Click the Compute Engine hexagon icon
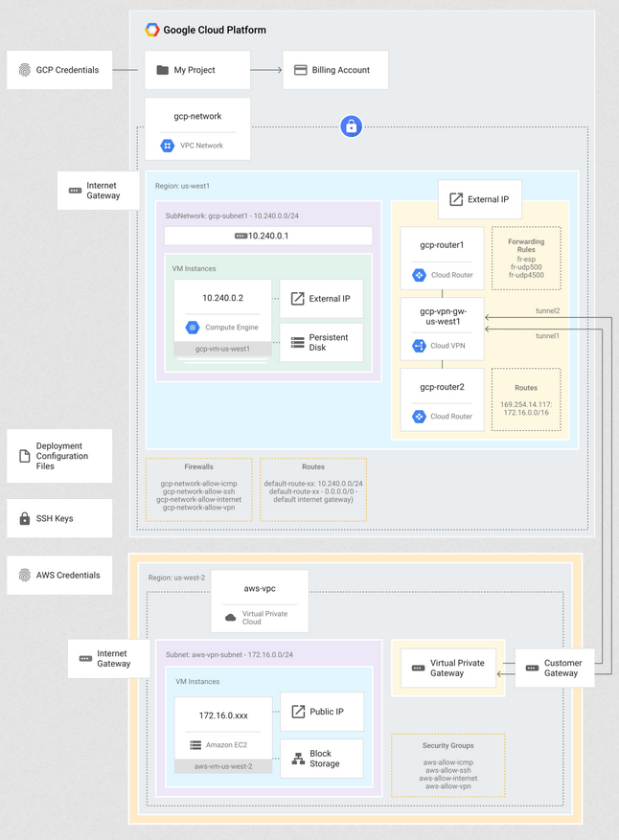 [x=193, y=328]
